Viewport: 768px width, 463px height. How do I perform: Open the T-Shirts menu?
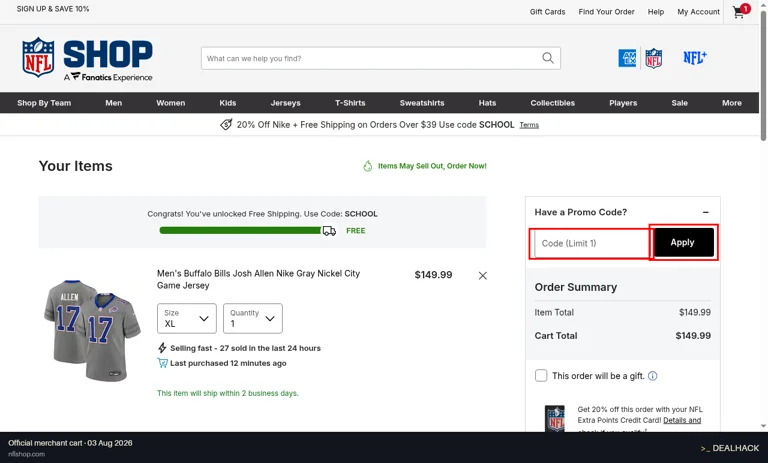pyautogui.click(x=350, y=103)
